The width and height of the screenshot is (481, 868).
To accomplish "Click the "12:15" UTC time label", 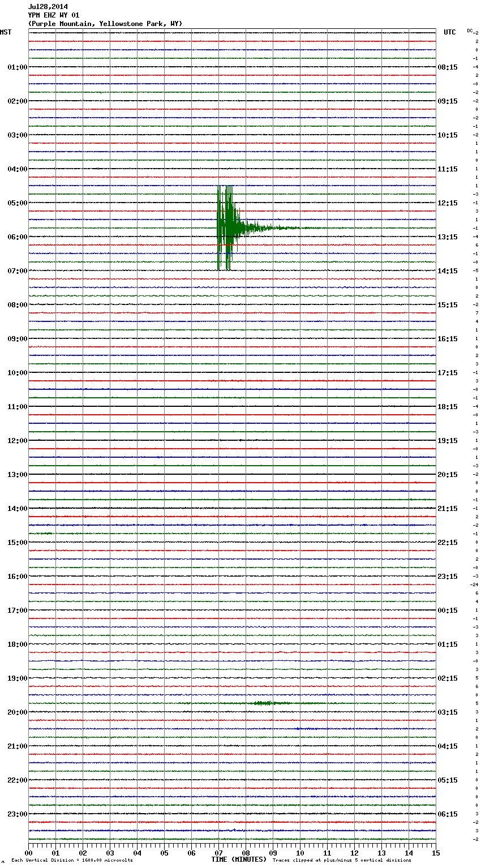I will [x=448, y=203].
